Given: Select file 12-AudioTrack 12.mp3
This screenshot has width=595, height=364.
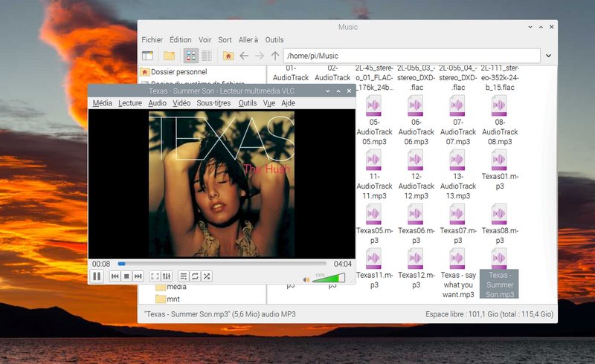Looking at the screenshot, I should coord(416,175).
